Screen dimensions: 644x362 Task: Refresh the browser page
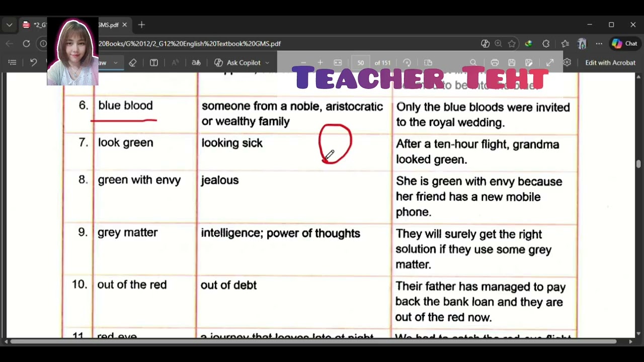click(x=27, y=44)
